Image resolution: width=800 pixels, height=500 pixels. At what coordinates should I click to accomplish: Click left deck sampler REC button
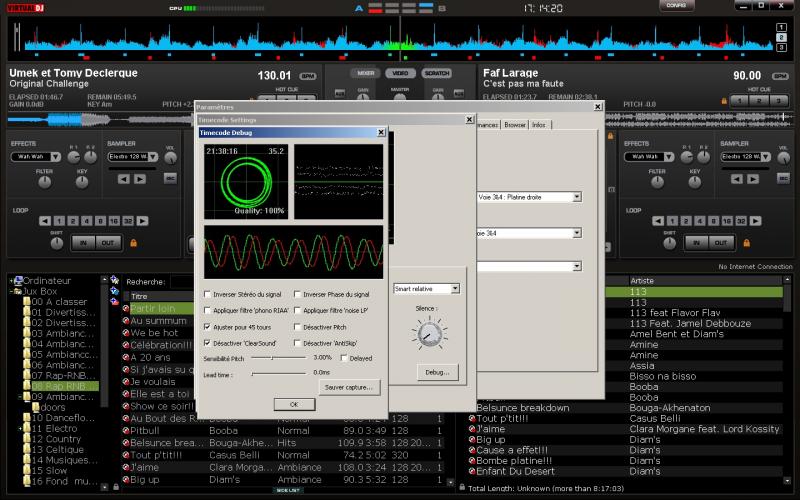coord(169,178)
